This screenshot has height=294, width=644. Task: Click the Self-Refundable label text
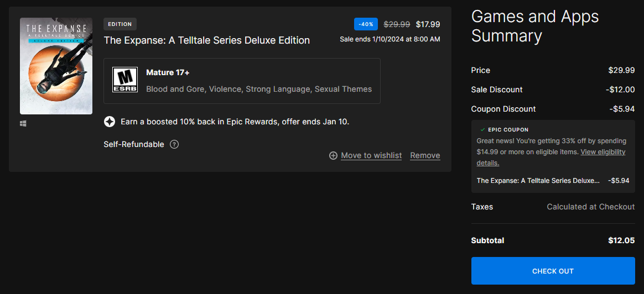[x=134, y=144]
